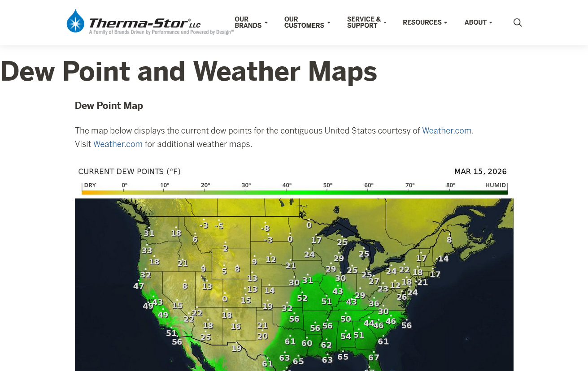Open the Our Customers menu

(304, 22)
